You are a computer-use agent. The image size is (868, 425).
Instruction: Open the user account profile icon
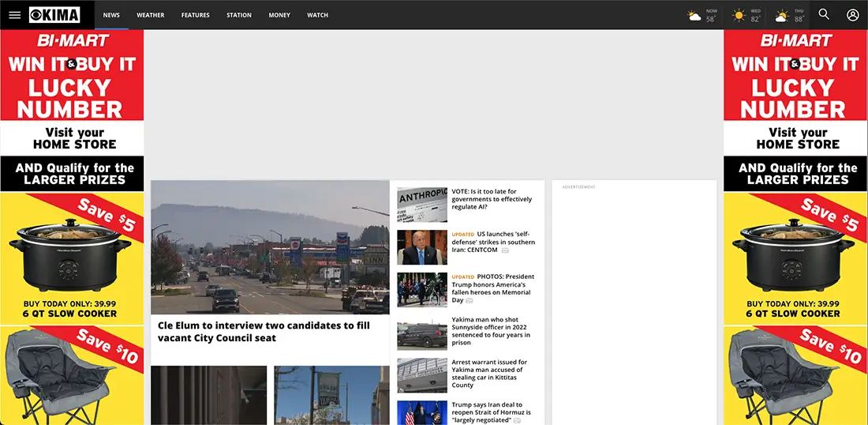coord(852,15)
